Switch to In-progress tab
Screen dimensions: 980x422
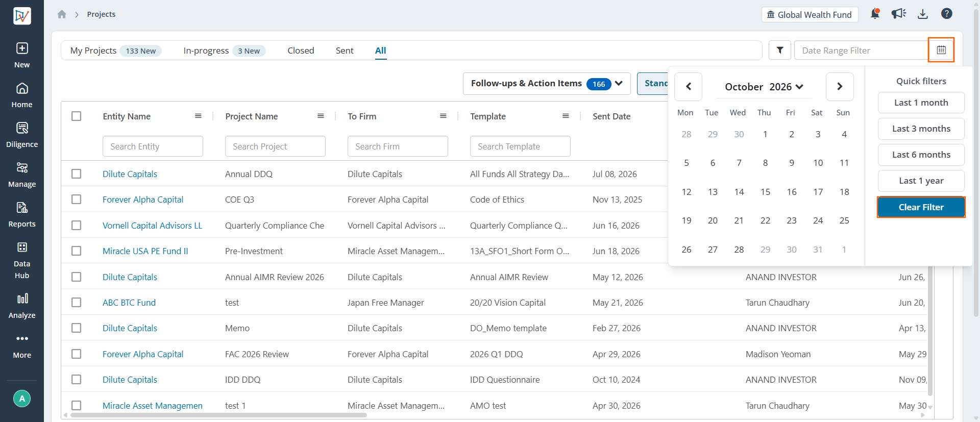[x=224, y=51]
